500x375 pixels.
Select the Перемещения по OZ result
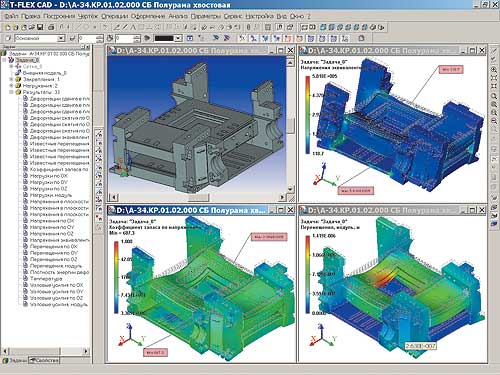pos(53,259)
